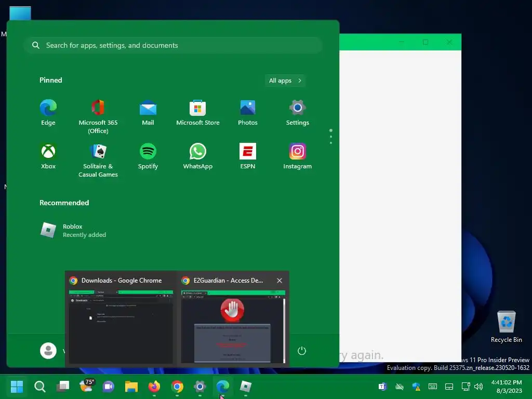Click the Google Chrome taskbar icon
This screenshot has width=532, height=399.
point(177,386)
